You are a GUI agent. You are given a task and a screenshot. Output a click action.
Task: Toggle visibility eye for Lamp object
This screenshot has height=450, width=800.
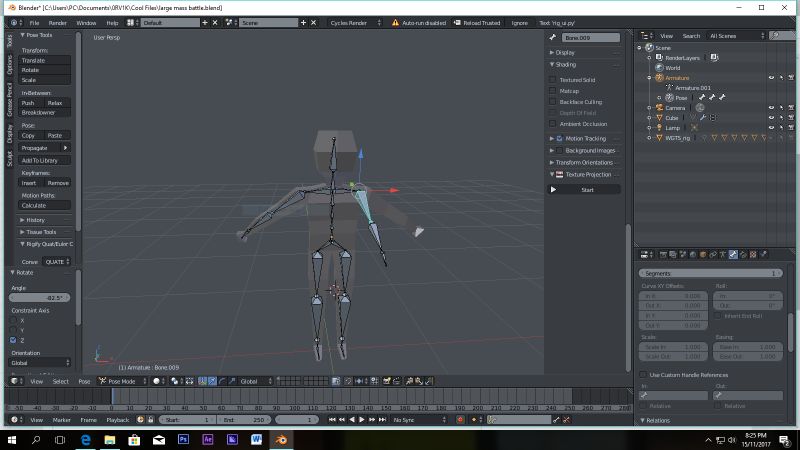pos(771,128)
